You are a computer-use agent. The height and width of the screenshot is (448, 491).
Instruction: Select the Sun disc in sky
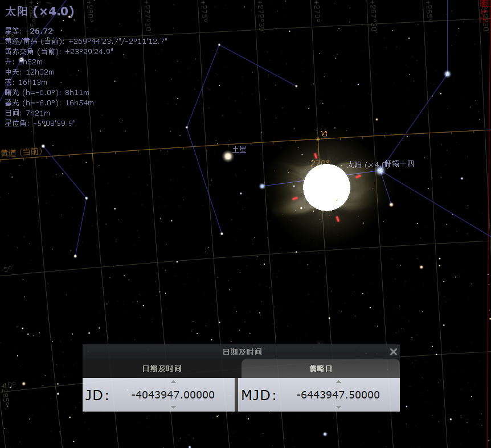coord(326,187)
